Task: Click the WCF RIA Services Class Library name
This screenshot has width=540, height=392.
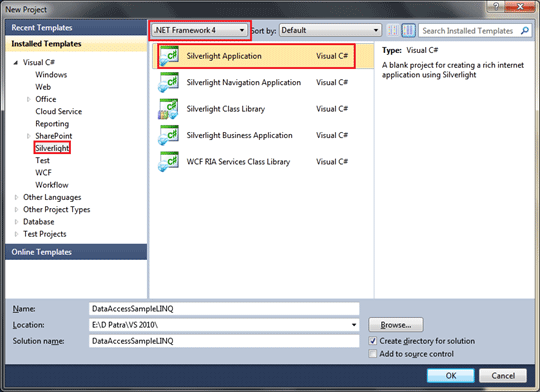Action: 238,162
